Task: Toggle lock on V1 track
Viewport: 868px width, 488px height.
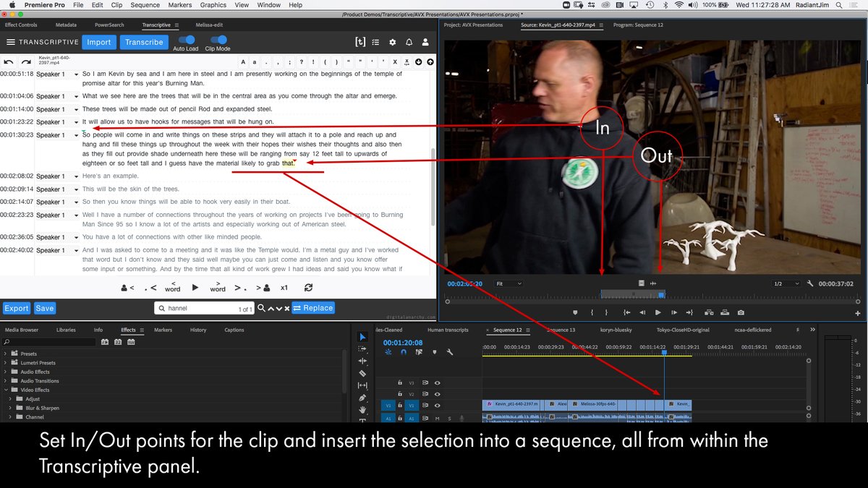Action: (x=399, y=405)
